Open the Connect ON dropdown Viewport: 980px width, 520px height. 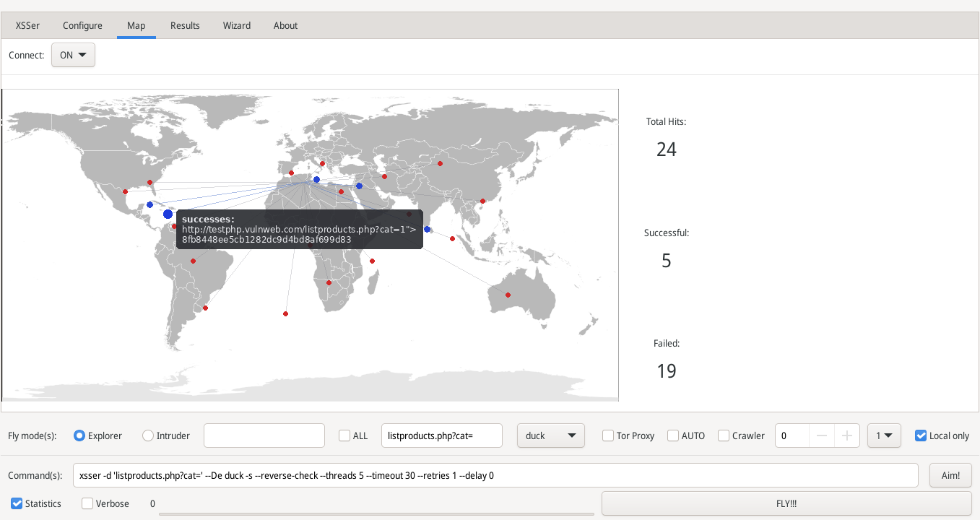[x=73, y=55]
